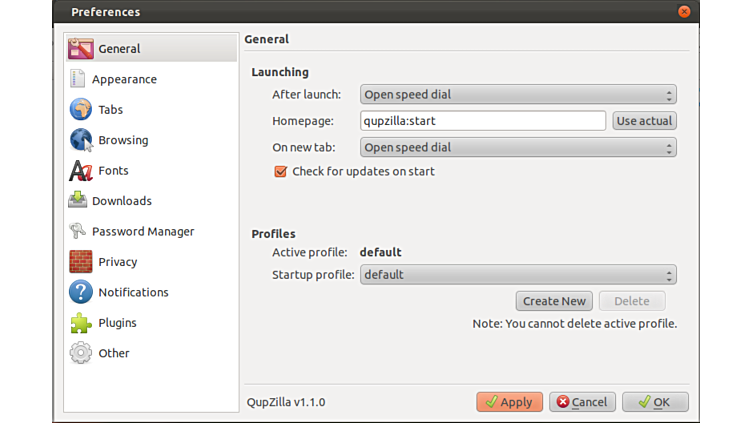Open the On new tab dropdown
This screenshot has width=752, height=423.
pyautogui.click(x=518, y=148)
